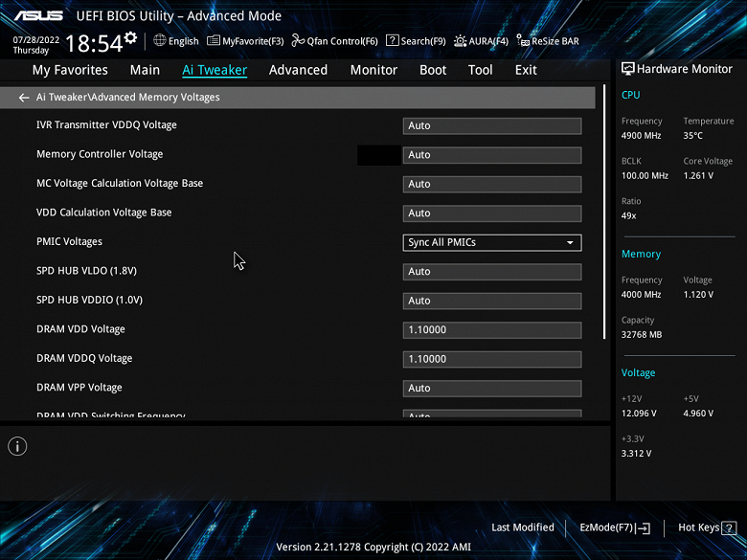Click the EzMode exit arrow icon

(644, 527)
